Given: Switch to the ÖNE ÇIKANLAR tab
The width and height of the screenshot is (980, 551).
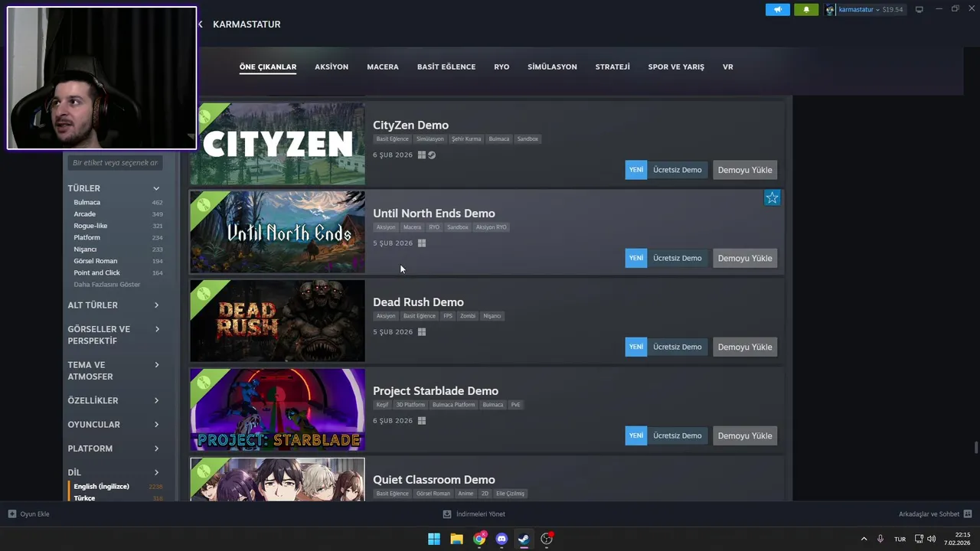Looking at the screenshot, I should pyautogui.click(x=268, y=67).
